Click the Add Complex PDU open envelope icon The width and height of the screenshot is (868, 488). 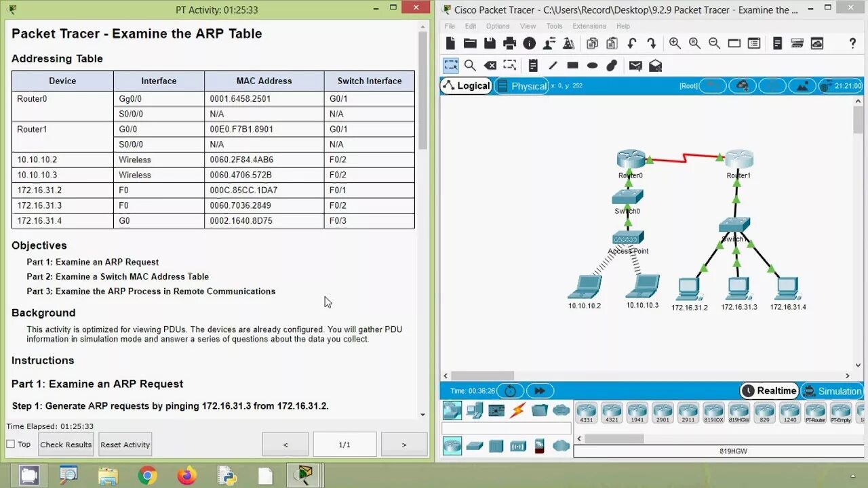[x=655, y=66]
